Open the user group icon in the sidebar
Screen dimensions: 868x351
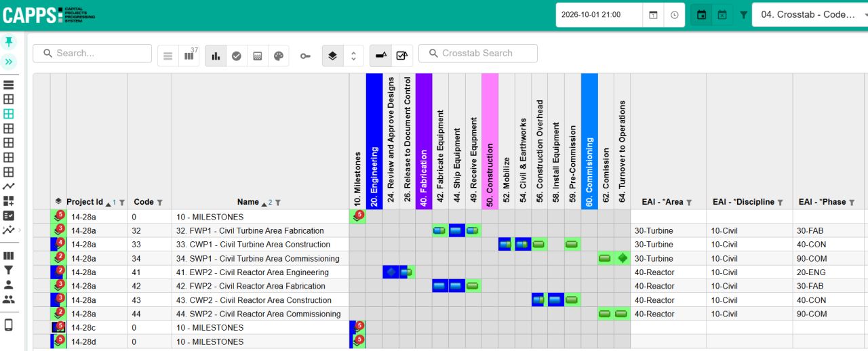coord(9,299)
